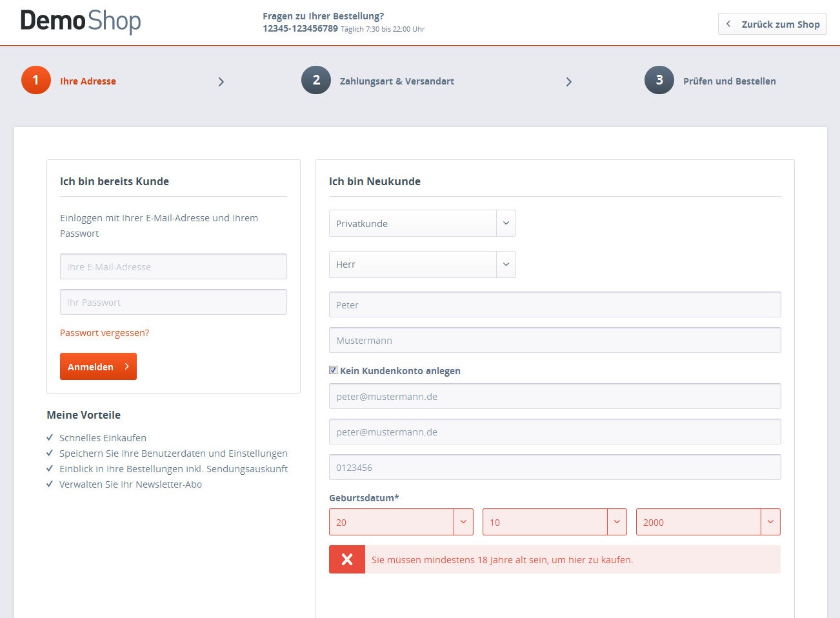Click the Anmelden button

98,366
